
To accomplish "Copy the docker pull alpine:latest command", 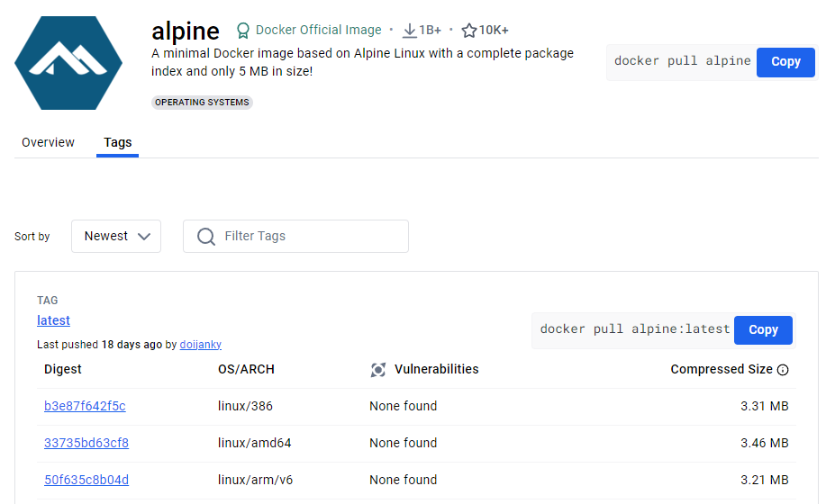I will (x=763, y=330).
